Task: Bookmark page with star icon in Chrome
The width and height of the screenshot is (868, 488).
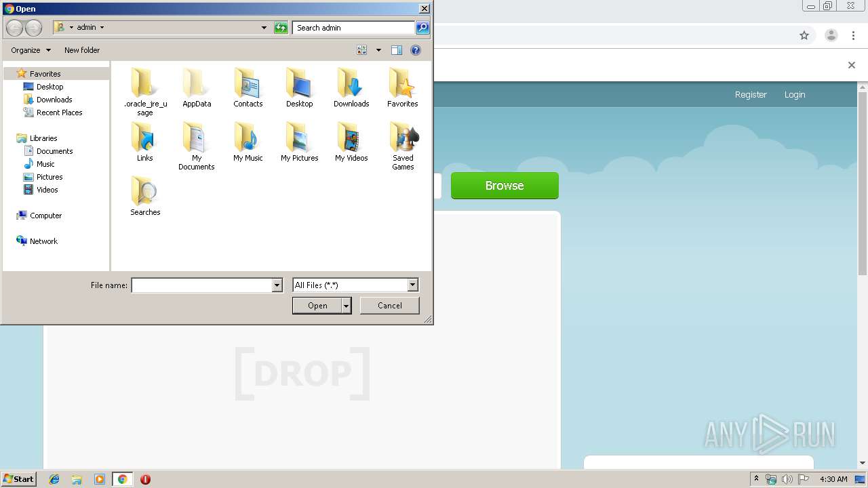Action: click(x=804, y=35)
